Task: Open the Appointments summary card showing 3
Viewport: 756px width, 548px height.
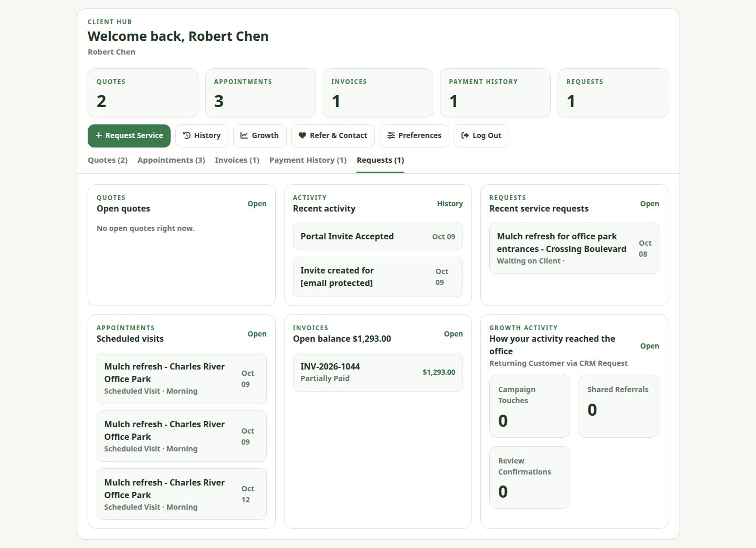Action: tap(260, 93)
